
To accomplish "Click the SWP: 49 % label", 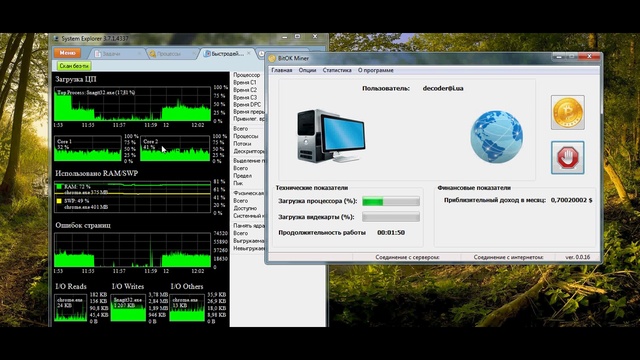I will point(76,201).
